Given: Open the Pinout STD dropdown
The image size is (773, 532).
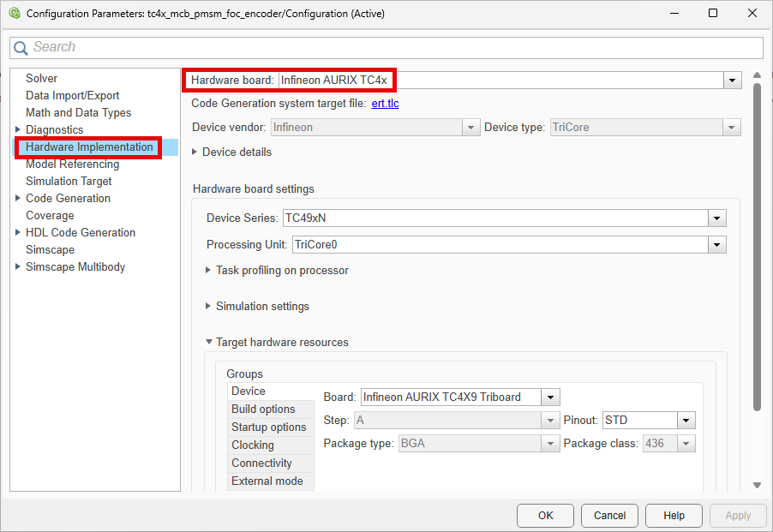Looking at the screenshot, I should coord(686,420).
